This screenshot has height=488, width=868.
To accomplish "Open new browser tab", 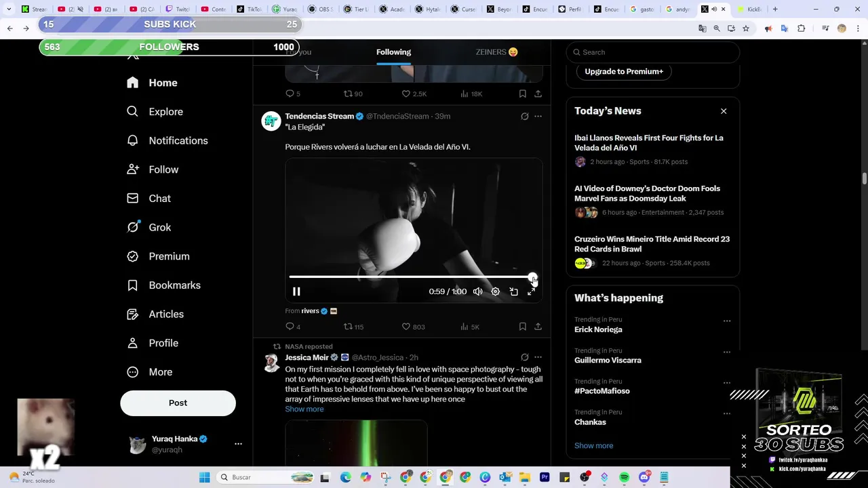I will (775, 9).
